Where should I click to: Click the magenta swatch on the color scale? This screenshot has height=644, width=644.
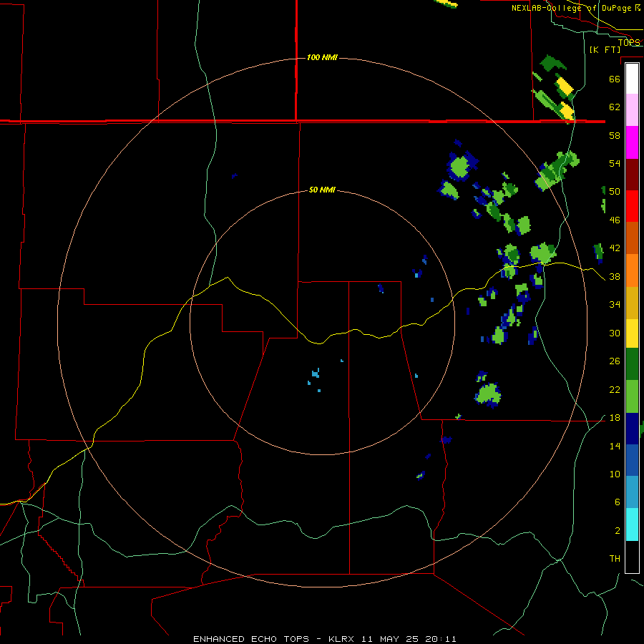(632, 142)
